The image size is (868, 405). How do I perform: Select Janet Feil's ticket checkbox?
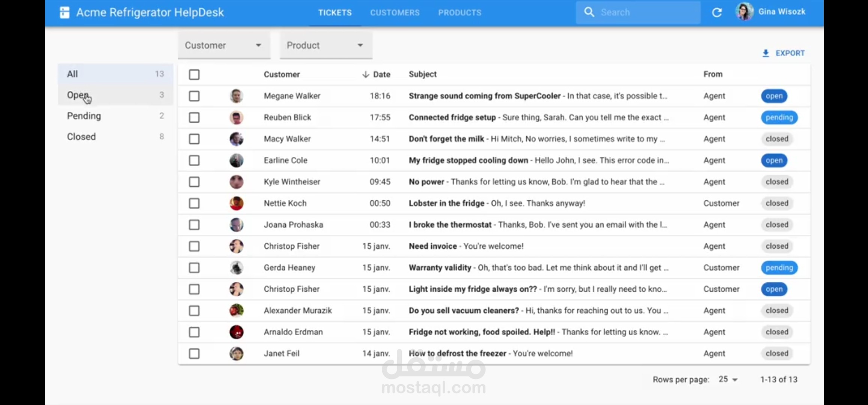194,354
